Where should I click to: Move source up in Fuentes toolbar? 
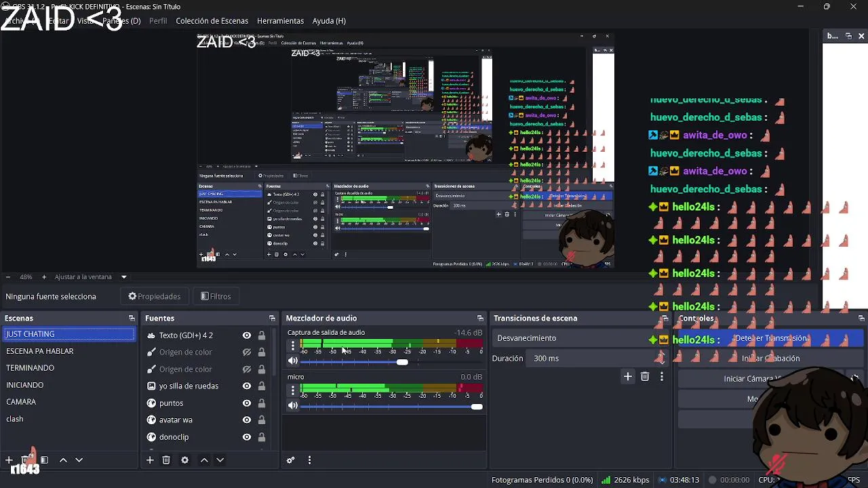coord(204,460)
